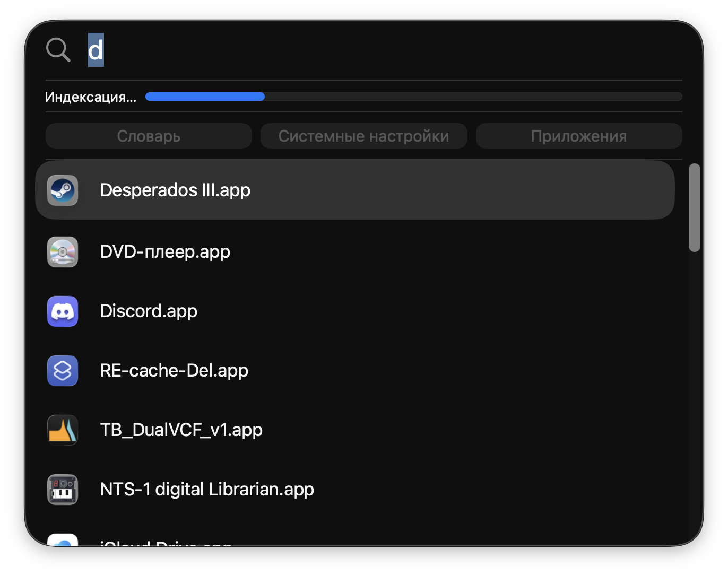Select the NTS-1 digital Librarian.app result
728x575 pixels.
pos(355,489)
